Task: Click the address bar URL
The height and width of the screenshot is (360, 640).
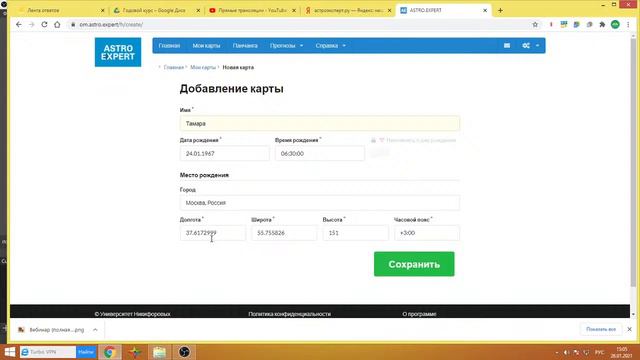Action: coord(111,24)
